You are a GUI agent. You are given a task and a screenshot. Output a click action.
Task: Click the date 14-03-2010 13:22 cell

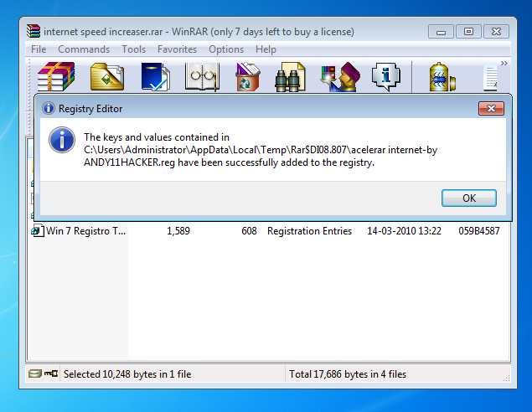click(x=404, y=231)
